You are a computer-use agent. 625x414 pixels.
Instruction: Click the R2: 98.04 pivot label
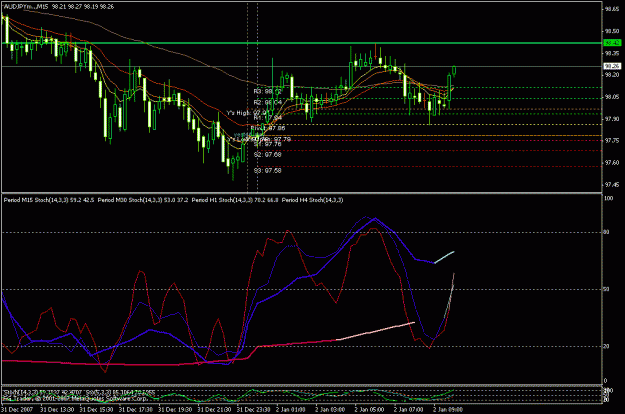(267, 103)
